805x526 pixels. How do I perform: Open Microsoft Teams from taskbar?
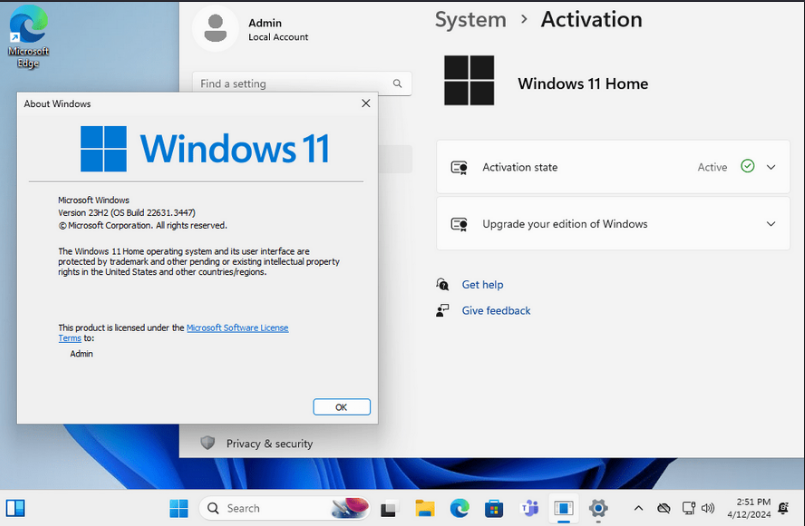(529, 509)
